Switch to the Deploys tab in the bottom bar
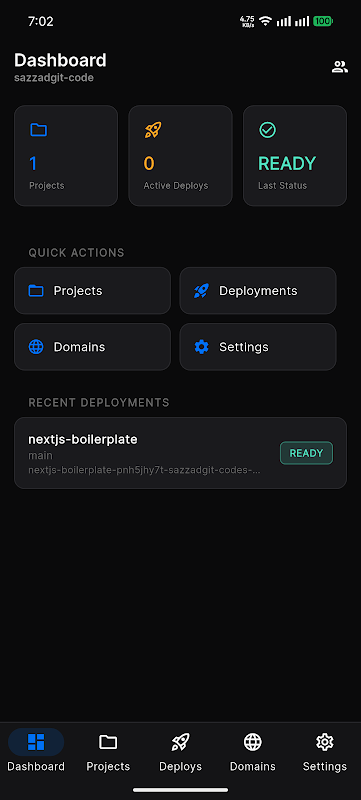The image size is (361, 800). [180, 750]
